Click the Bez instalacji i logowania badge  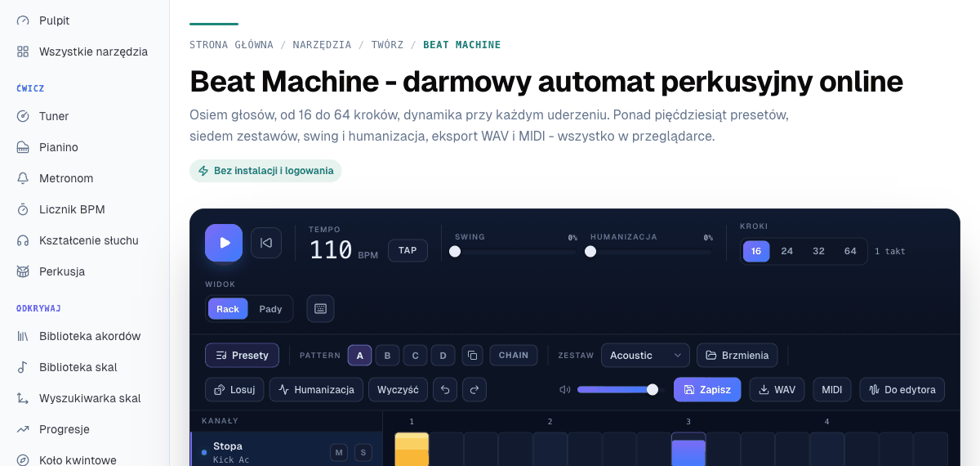[265, 171]
